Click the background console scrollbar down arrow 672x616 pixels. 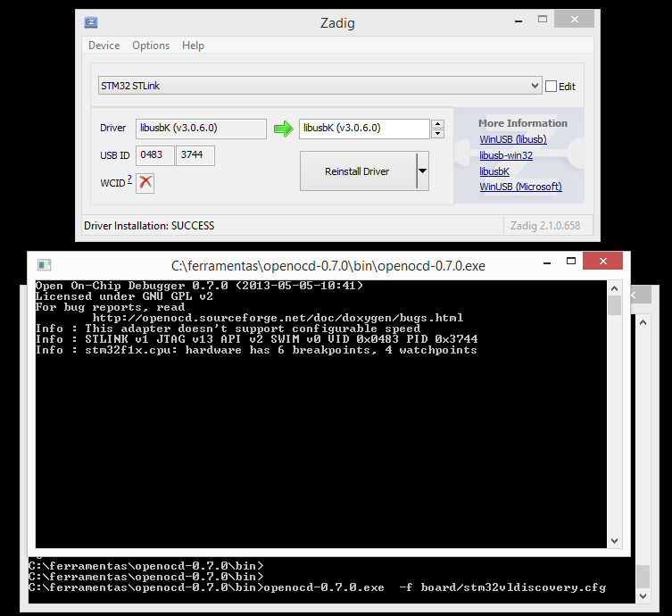pyautogui.click(x=643, y=595)
